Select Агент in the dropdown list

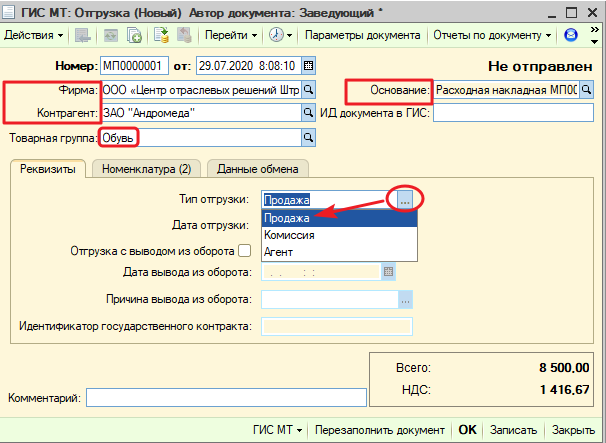pos(339,252)
